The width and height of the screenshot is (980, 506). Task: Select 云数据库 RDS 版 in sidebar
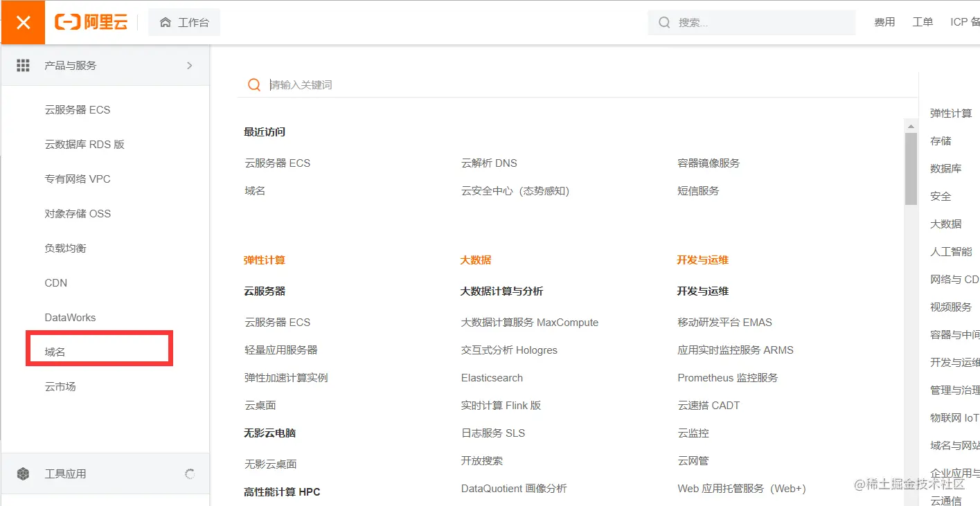pos(84,144)
